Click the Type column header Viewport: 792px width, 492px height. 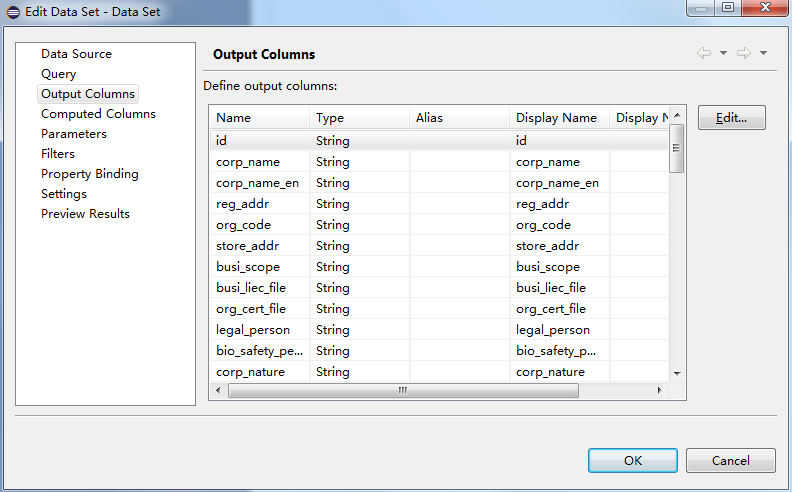[359, 118]
